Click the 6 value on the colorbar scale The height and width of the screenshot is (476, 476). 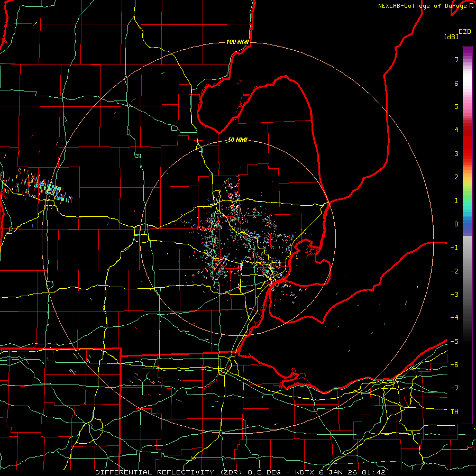tap(456, 83)
